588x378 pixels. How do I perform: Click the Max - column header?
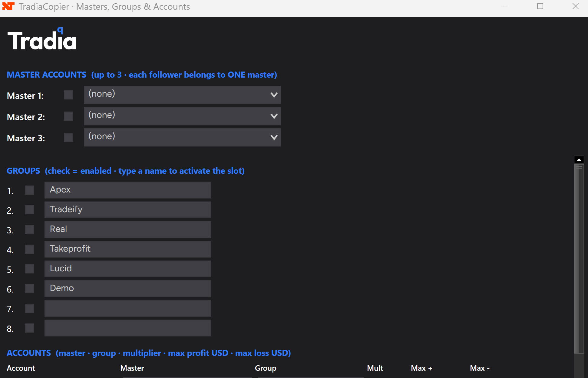[480, 368]
